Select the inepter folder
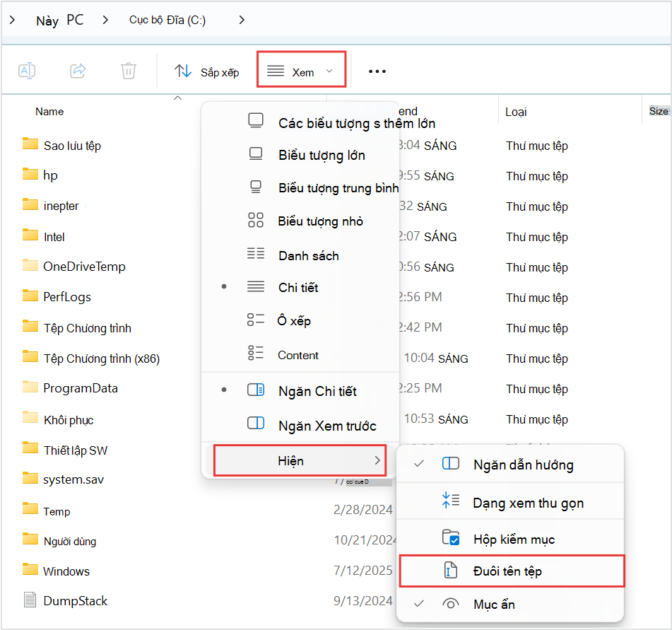The height and width of the screenshot is (630, 672). coord(51,206)
